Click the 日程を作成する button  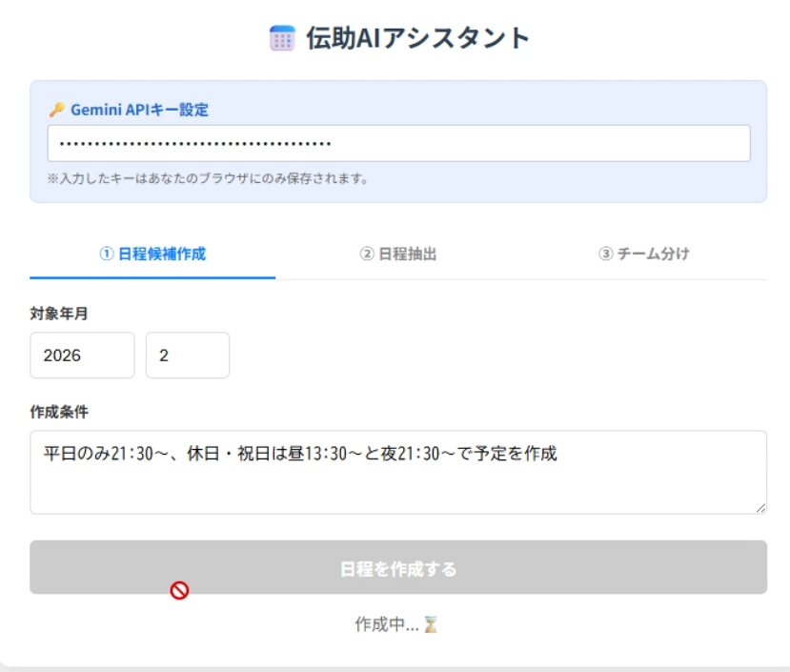[395, 566]
